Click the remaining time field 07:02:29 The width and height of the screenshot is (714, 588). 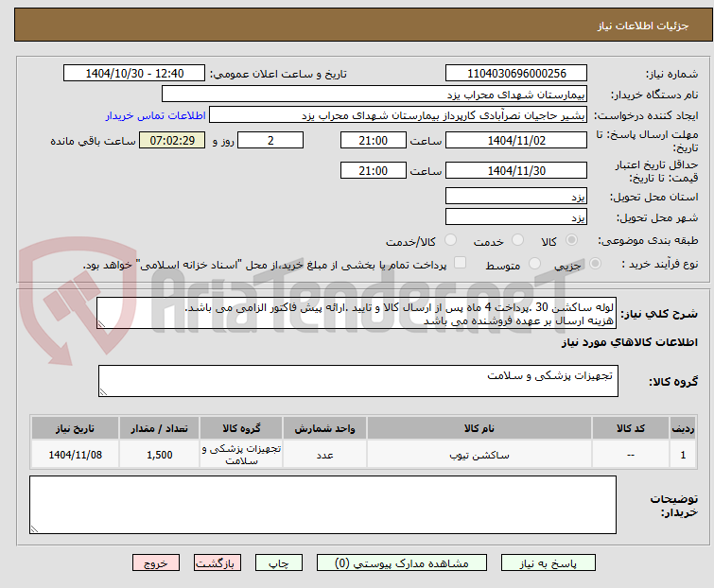tap(172, 140)
